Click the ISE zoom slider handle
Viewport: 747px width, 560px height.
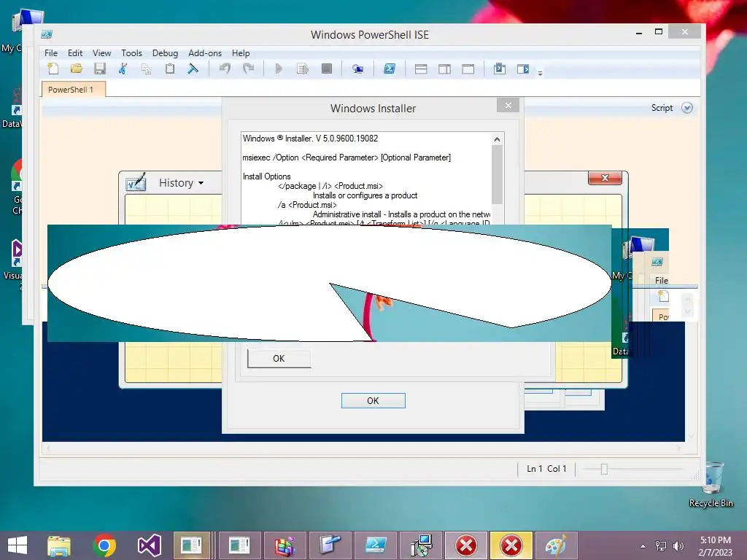pyautogui.click(x=604, y=470)
